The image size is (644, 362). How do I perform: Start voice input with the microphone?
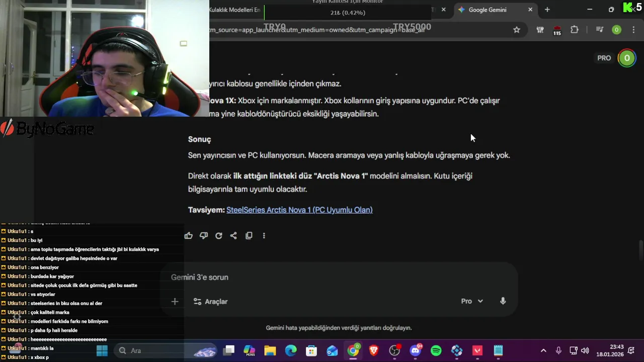click(503, 301)
